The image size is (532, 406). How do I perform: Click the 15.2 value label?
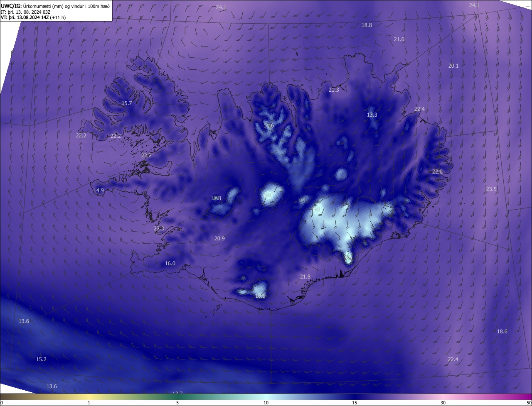point(41,359)
